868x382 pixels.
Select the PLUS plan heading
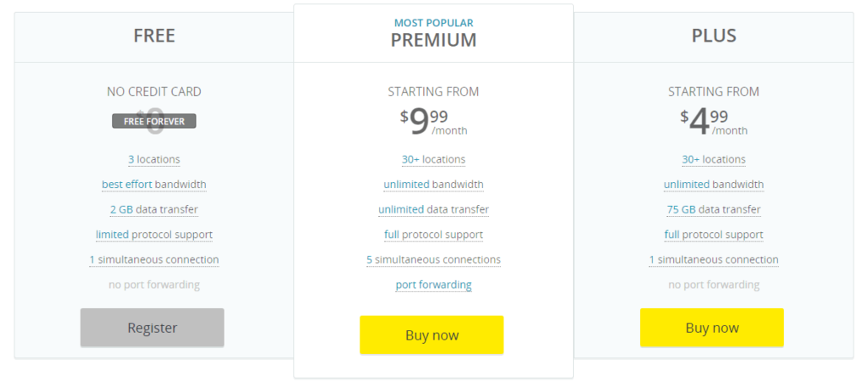[714, 36]
